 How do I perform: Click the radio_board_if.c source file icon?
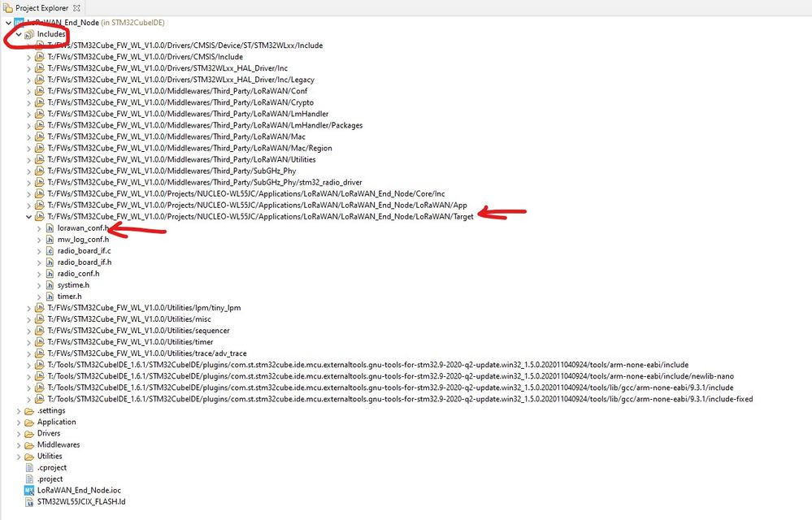(50, 251)
